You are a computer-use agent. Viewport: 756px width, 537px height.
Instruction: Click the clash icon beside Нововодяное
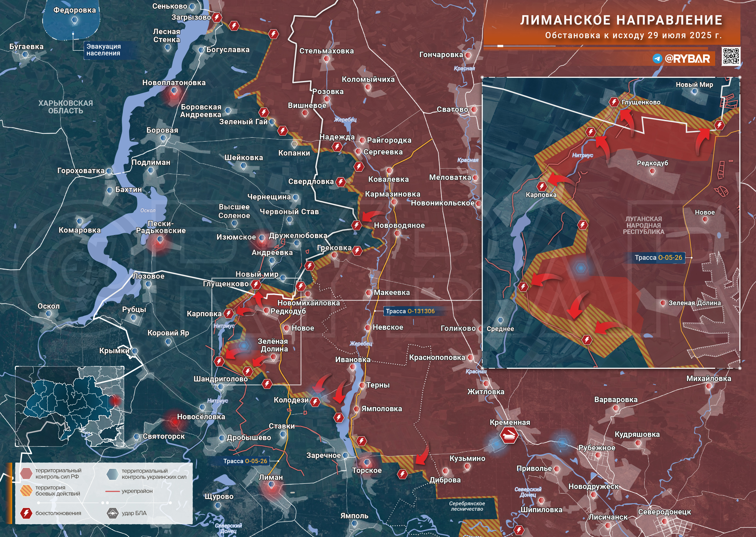pyautogui.click(x=356, y=225)
